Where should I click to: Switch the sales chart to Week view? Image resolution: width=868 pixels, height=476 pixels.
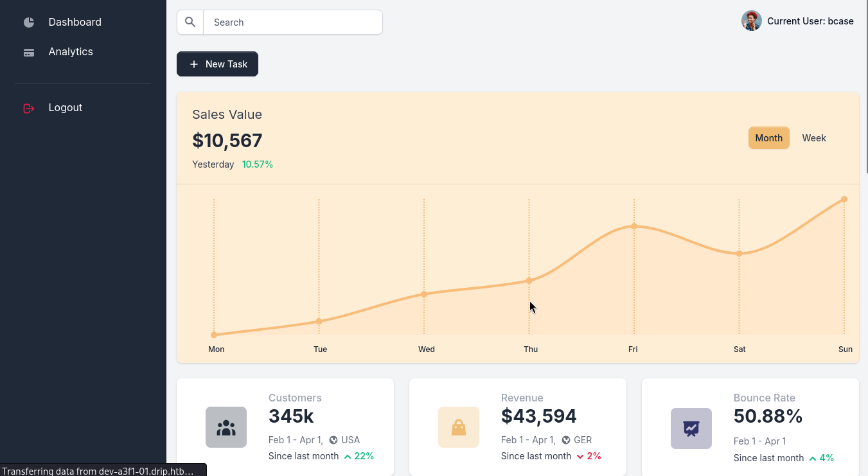click(x=814, y=138)
